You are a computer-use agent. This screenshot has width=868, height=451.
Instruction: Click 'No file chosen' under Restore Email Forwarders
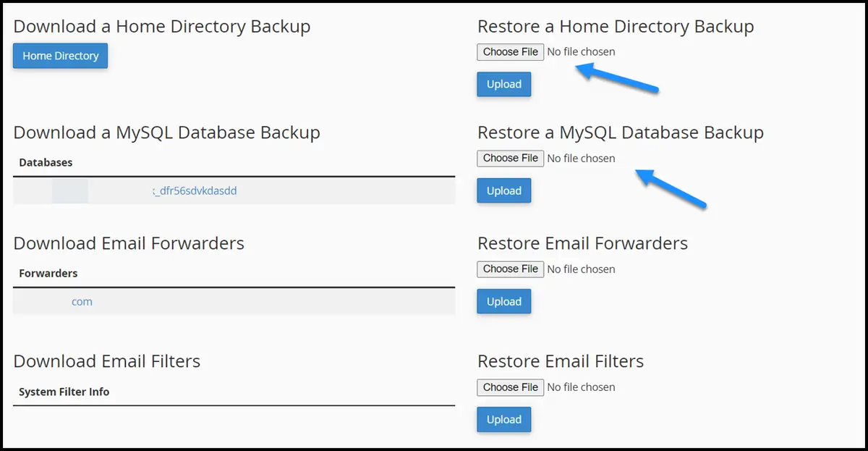point(581,269)
